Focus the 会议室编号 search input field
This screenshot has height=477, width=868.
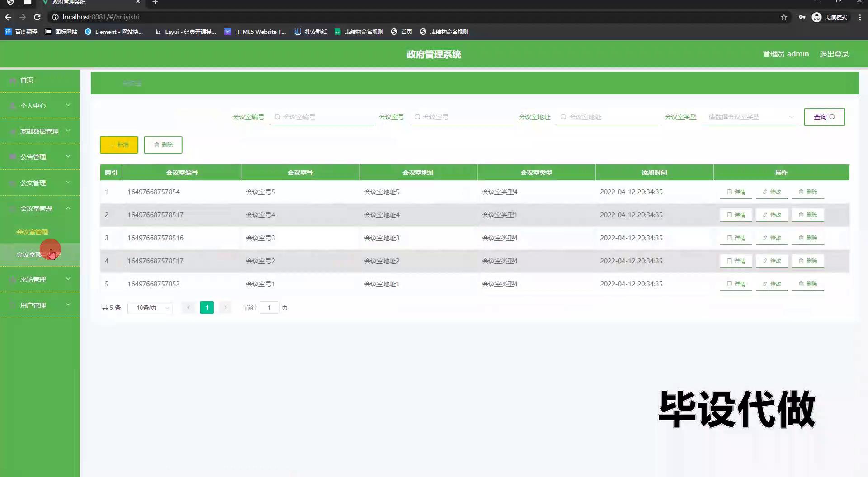tap(325, 117)
